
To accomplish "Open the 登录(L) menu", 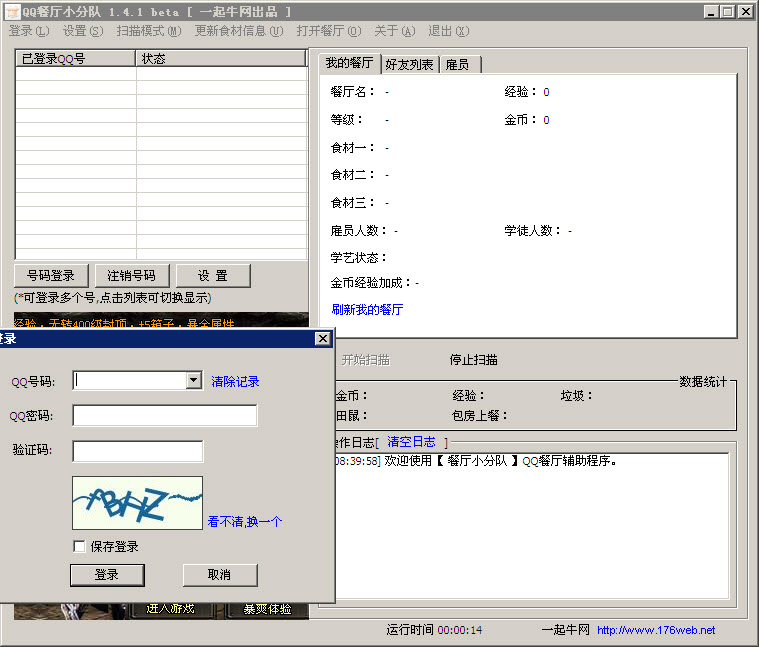I will coord(29,31).
